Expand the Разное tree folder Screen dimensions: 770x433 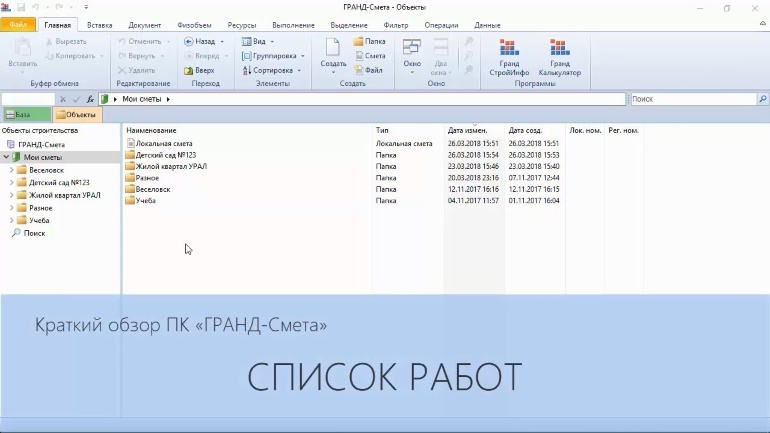point(12,208)
